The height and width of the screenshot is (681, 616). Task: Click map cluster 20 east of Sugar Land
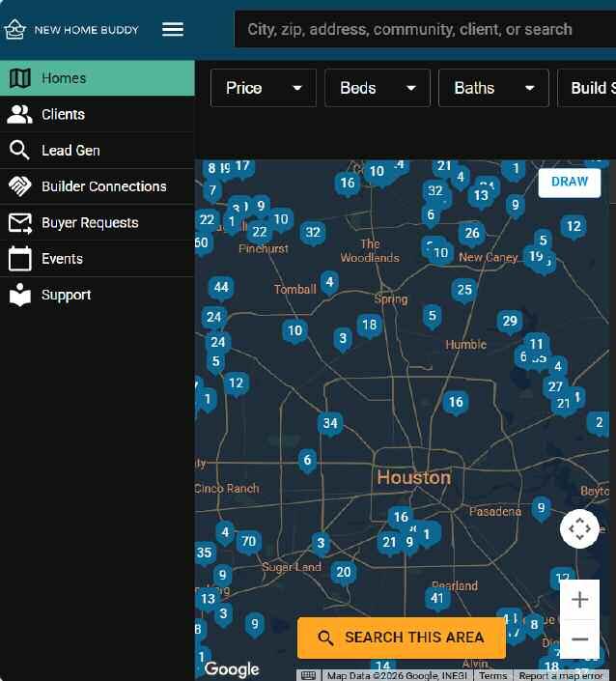[x=344, y=573]
